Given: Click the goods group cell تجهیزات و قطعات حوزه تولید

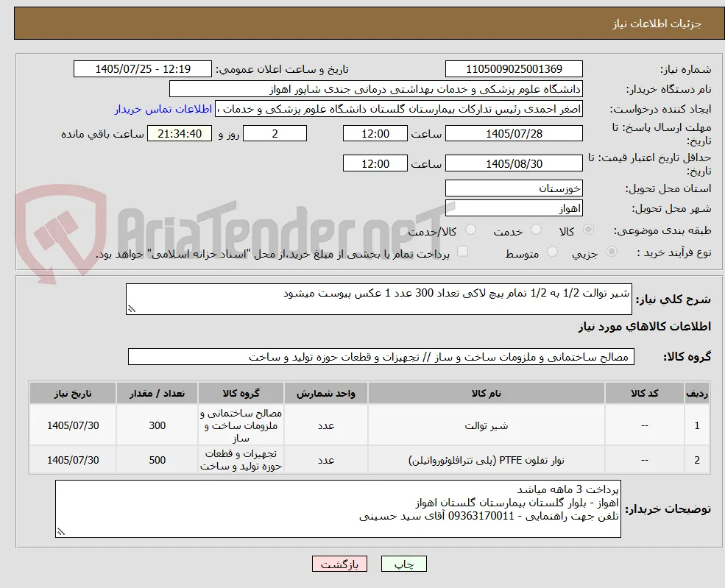Looking at the screenshot, I should click(x=241, y=460).
